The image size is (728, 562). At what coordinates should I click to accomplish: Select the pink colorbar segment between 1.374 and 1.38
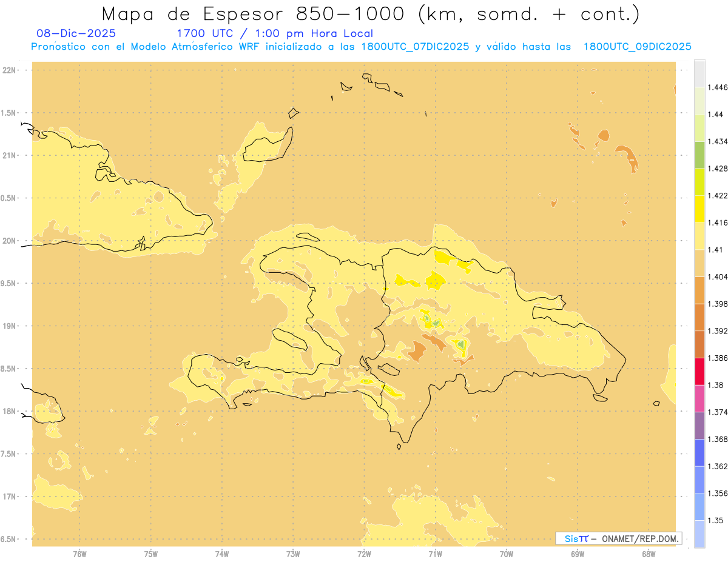pyautogui.click(x=699, y=398)
